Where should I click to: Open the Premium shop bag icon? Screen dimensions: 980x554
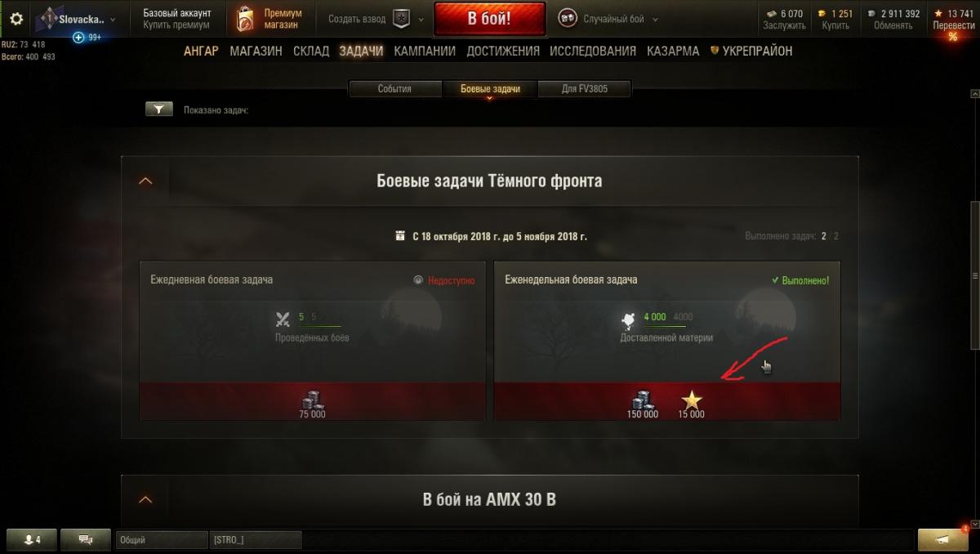[243, 19]
